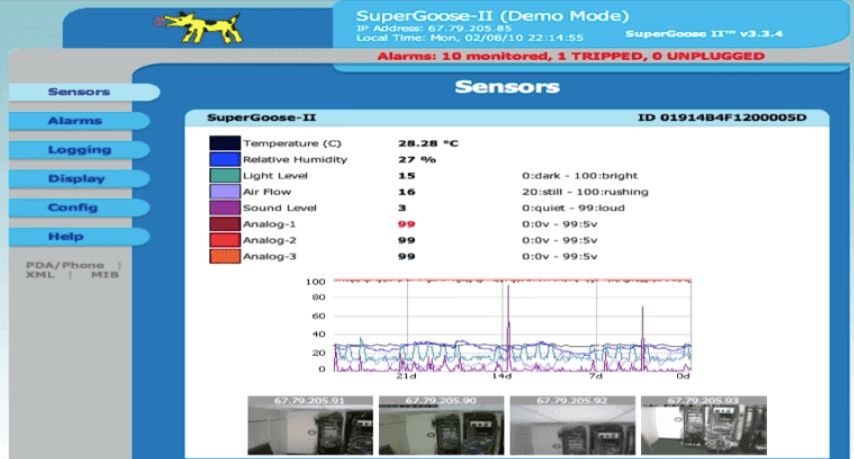Click the yellow dog logo
This screenshot has width=854, height=459.
(199, 27)
